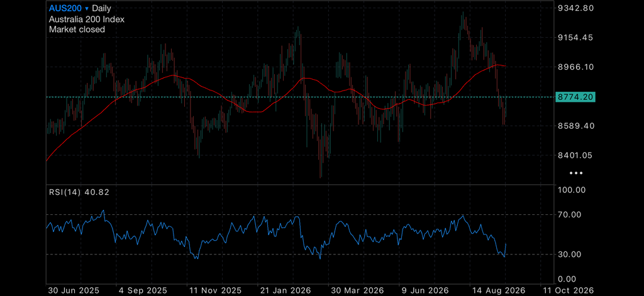
Task: Open the three-dots more options icon
Action: coord(576,173)
